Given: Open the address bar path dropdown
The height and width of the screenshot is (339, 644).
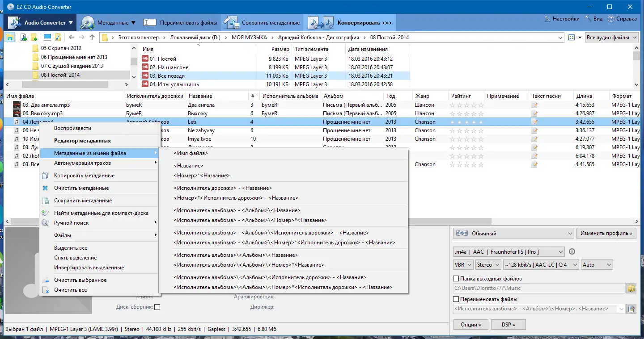Looking at the screenshot, I should pos(559,38).
